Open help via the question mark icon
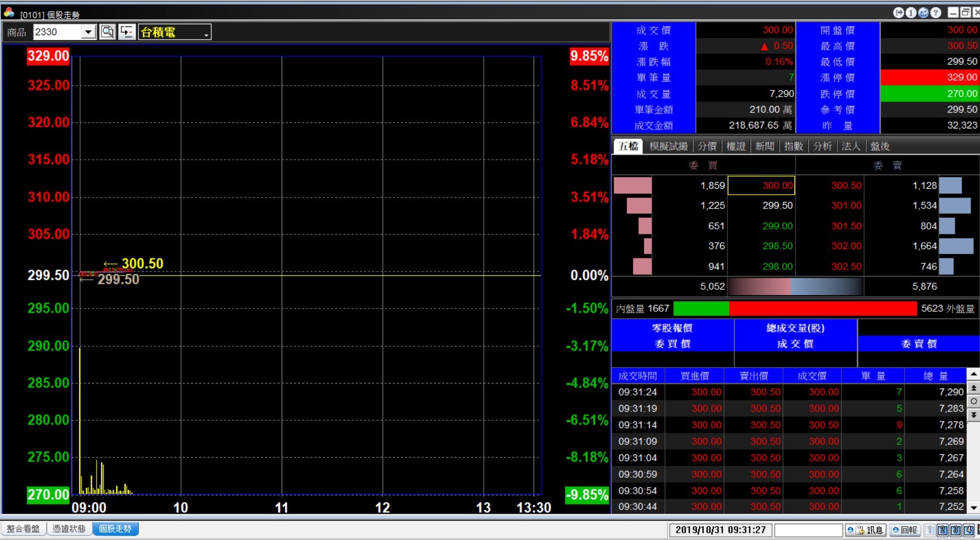This screenshot has width=980, height=540. (936, 13)
